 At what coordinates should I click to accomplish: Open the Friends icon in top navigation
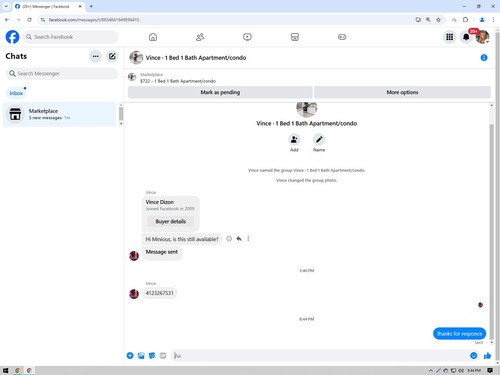click(x=200, y=37)
